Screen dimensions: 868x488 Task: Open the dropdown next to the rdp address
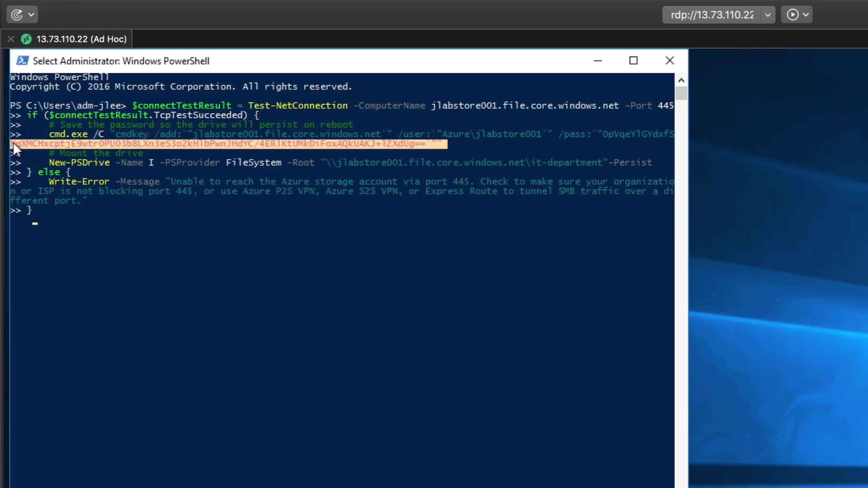(x=768, y=15)
